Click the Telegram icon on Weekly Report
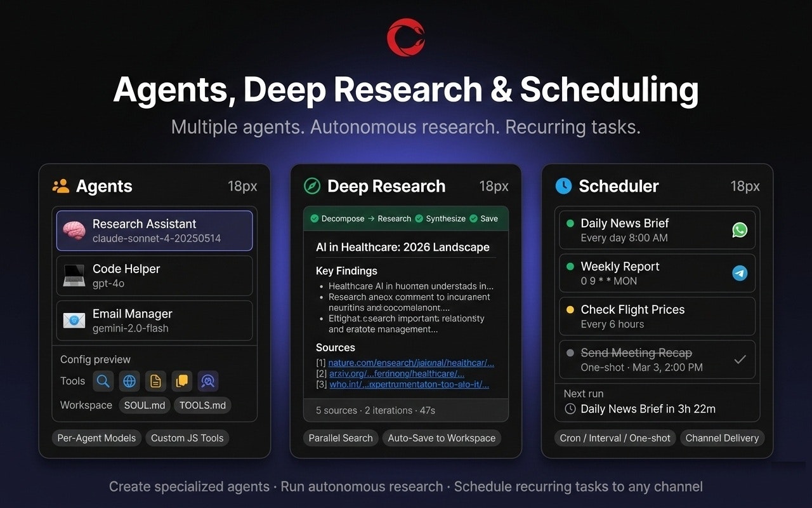The width and height of the screenshot is (812, 508). coord(740,273)
